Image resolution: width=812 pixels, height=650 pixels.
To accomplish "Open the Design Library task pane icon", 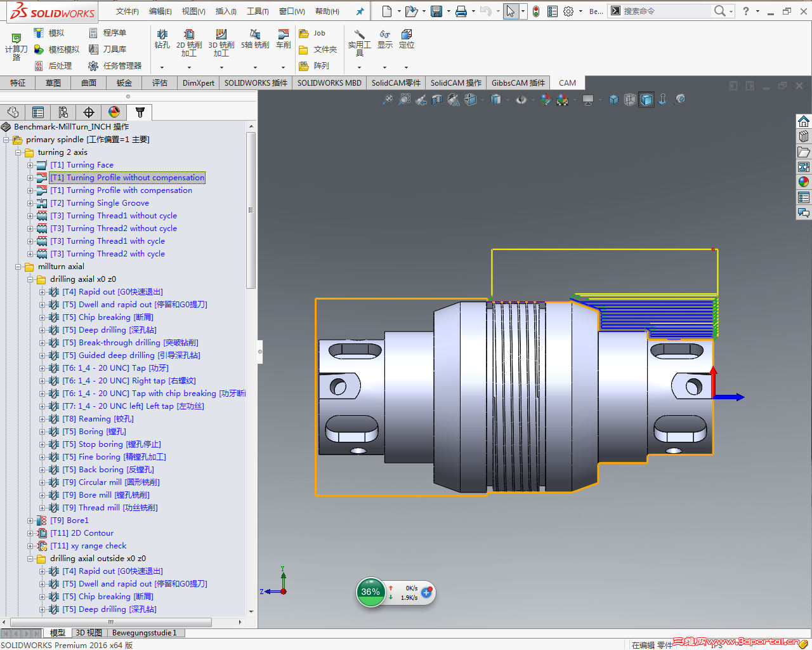I will click(804, 136).
